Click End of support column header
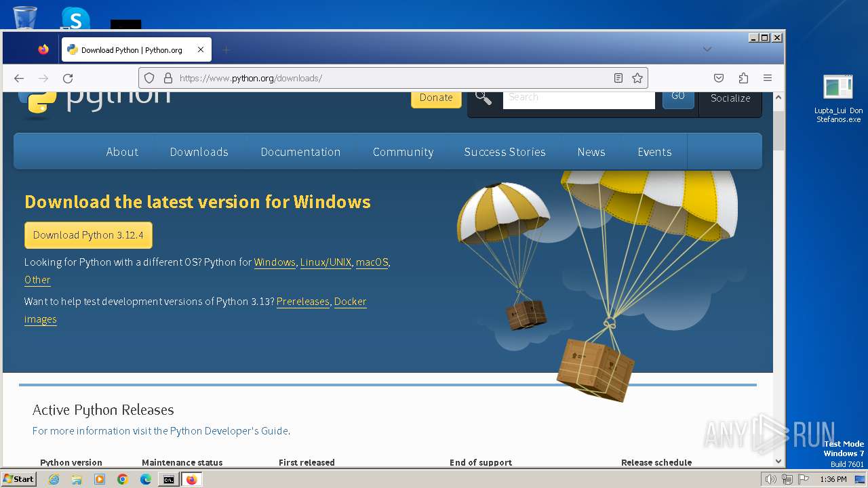This screenshot has width=868, height=488. point(481,462)
